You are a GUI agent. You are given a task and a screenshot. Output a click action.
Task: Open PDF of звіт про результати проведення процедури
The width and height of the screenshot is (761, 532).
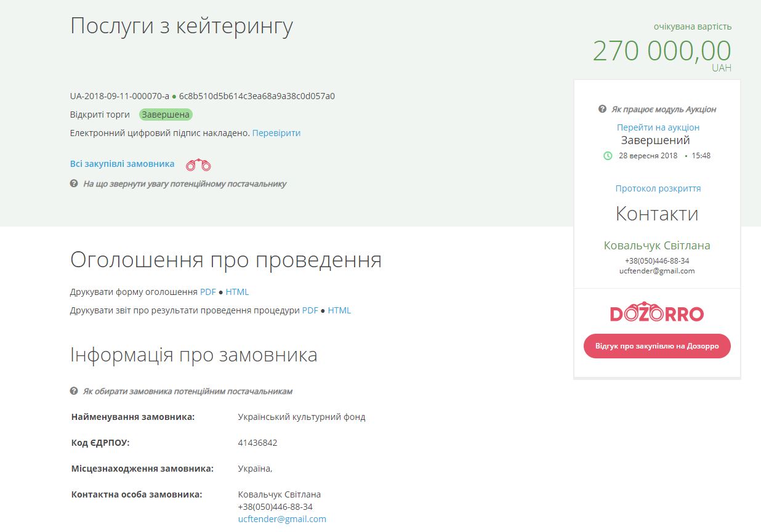pyautogui.click(x=310, y=310)
